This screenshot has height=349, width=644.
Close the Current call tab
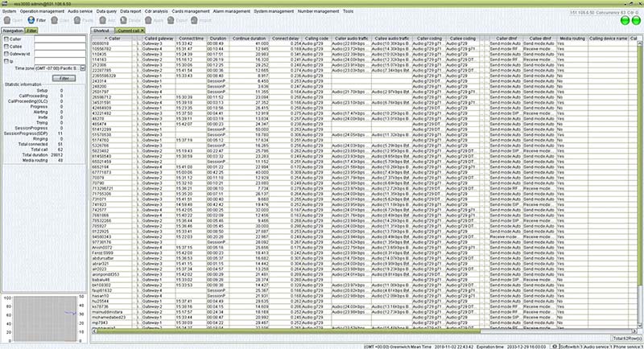pyautogui.click(x=142, y=31)
